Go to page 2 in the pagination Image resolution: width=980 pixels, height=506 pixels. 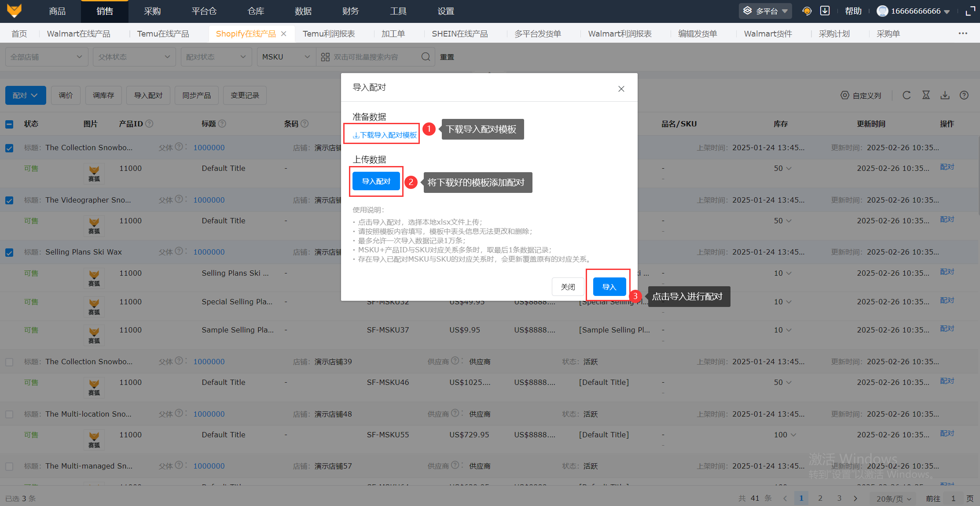click(x=820, y=498)
